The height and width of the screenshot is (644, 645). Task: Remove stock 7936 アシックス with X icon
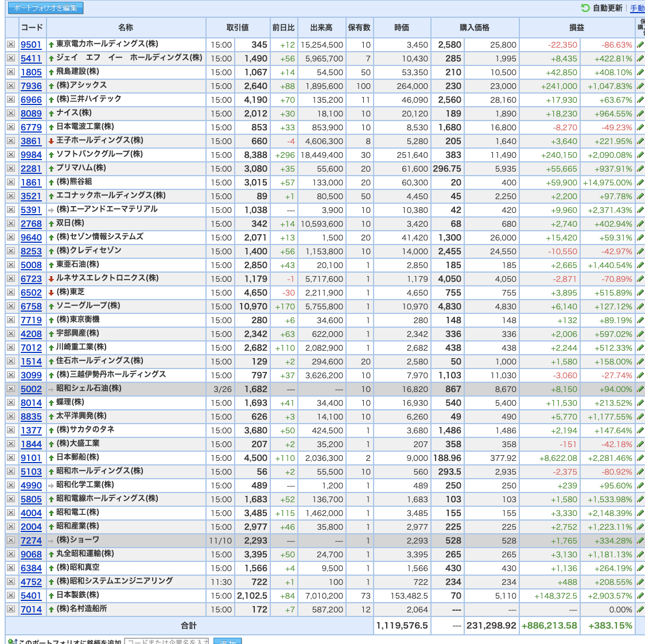point(11,86)
